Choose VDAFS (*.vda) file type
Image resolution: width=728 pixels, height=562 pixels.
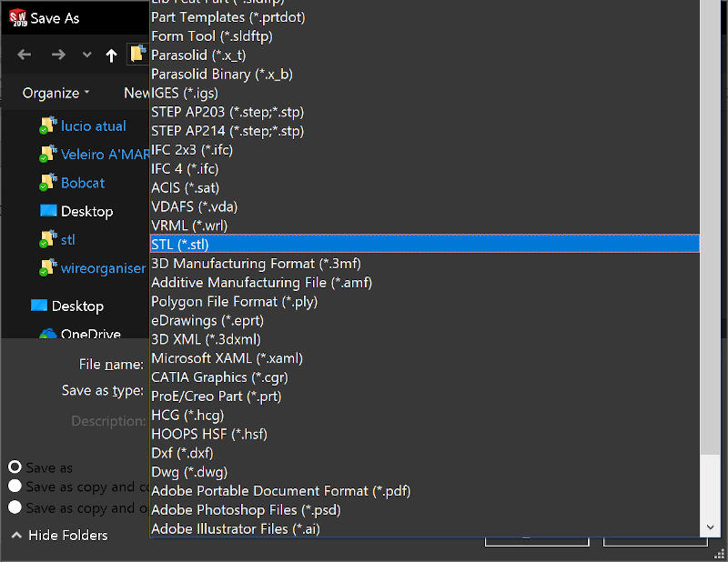point(424,206)
